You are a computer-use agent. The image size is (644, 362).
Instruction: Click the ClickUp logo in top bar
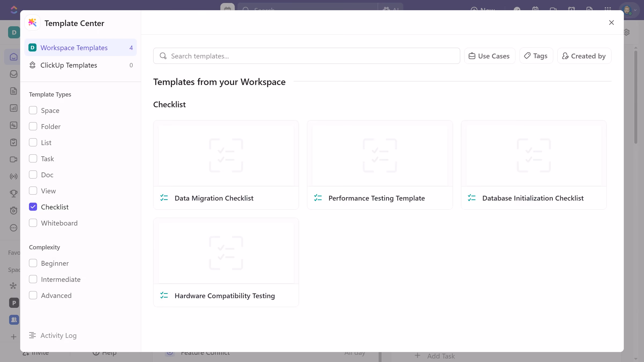(x=14, y=10)
